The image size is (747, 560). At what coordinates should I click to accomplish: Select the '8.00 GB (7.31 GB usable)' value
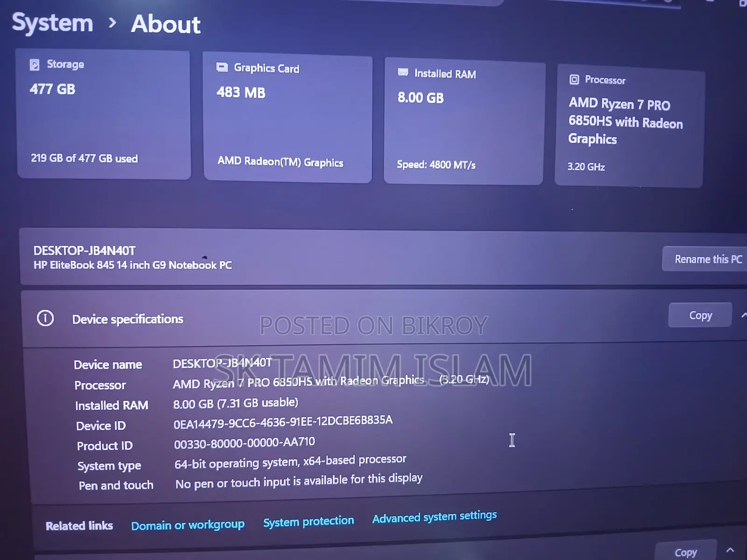click(236, 403)
